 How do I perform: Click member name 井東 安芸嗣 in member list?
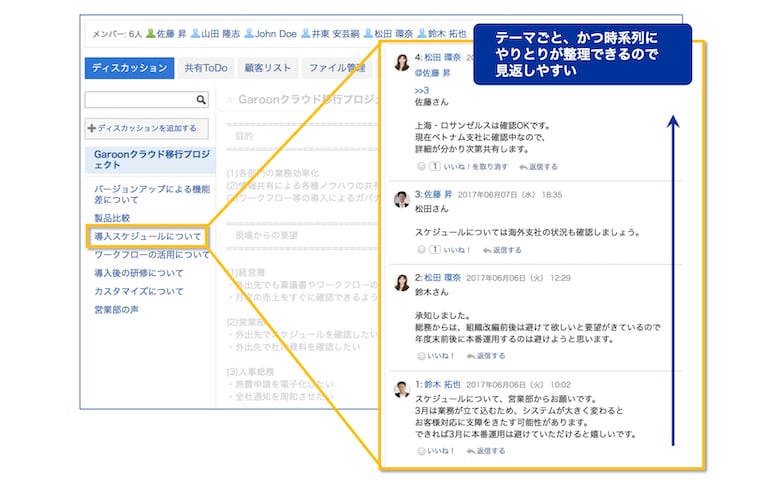(x=335, y=34)
